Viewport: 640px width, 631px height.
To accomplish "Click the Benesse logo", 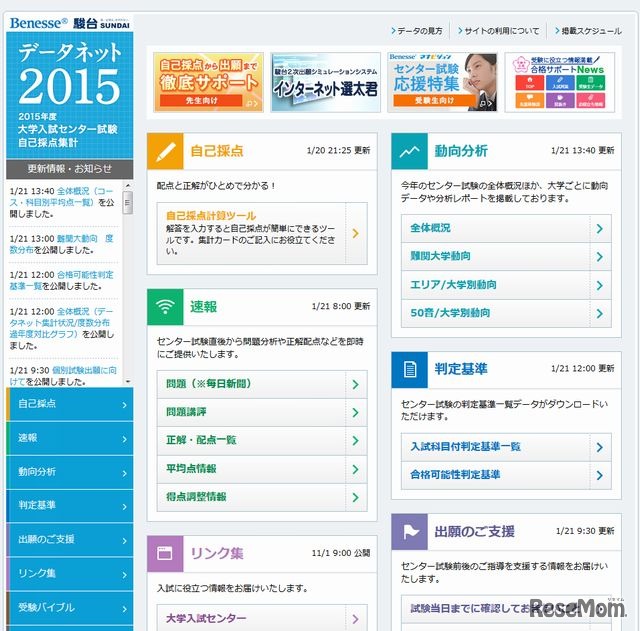I will point(38,23).
